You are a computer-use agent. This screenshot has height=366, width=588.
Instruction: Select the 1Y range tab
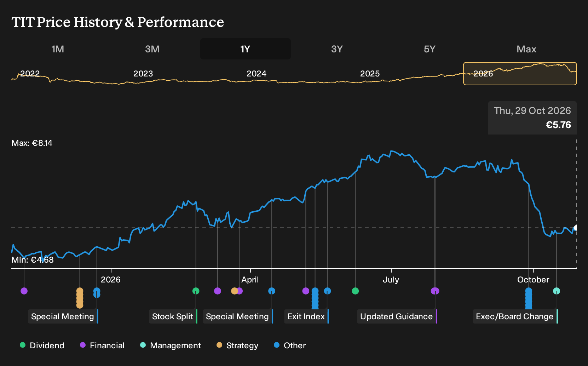point(246,49)
